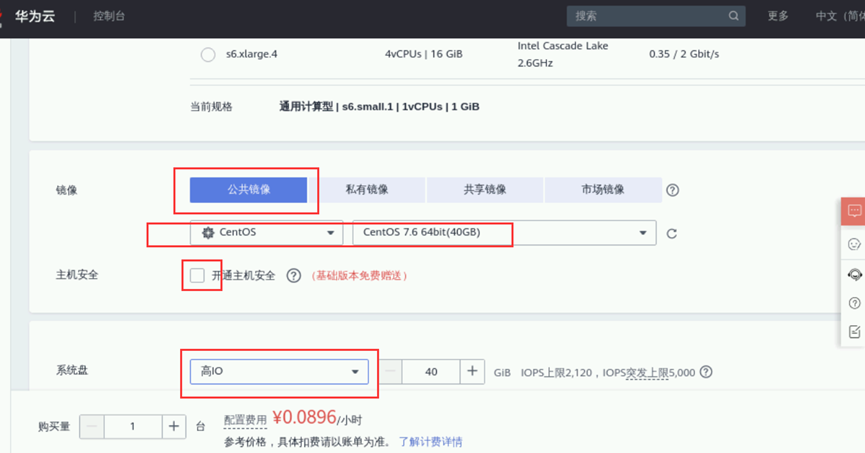
Task: Refresh the image list
Action: (671, 233)
